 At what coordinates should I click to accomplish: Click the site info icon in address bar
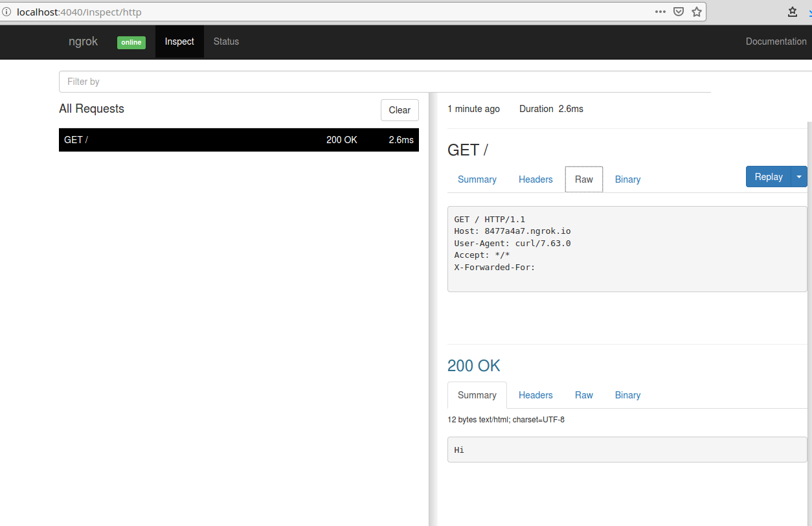click(x=6, y=12)
